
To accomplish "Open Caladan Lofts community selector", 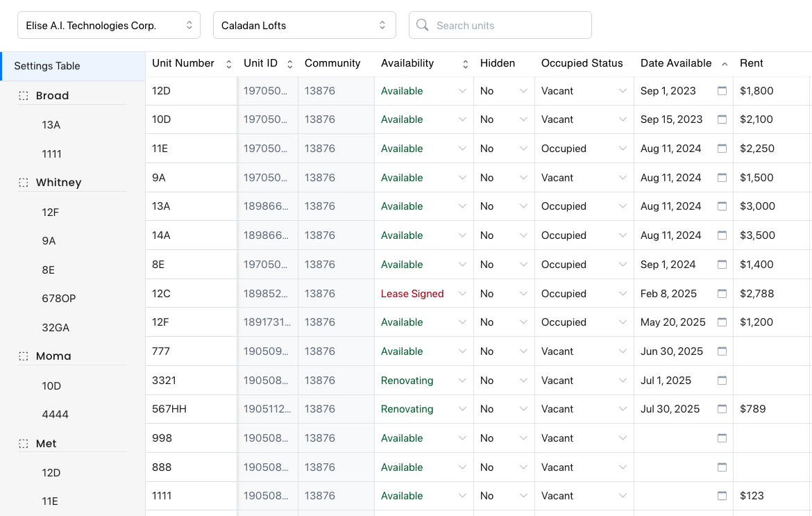I will point(305,25).
